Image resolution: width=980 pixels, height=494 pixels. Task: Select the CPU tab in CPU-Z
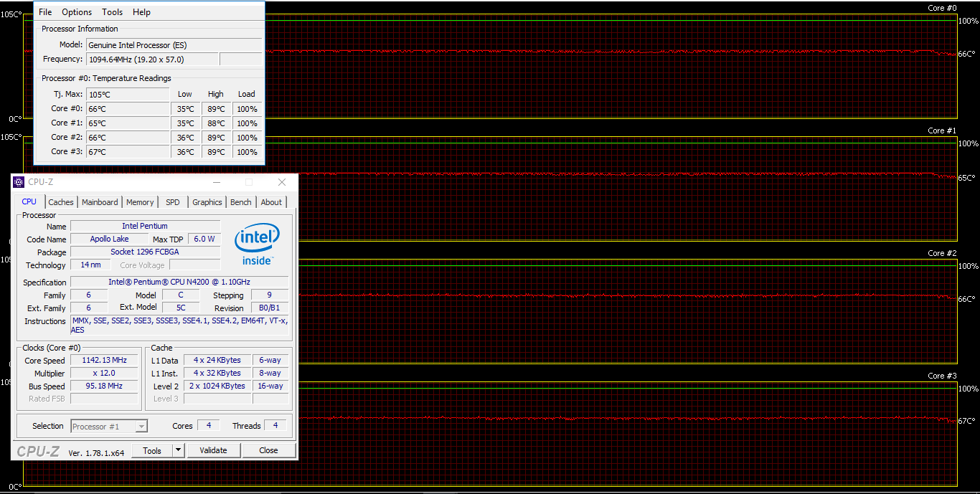click(29, 201)
